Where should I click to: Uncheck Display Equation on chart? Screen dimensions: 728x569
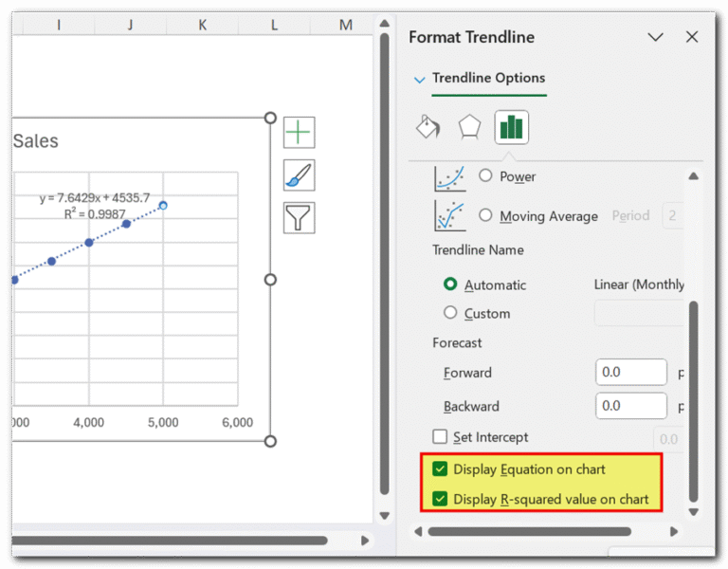click(439, 469)
